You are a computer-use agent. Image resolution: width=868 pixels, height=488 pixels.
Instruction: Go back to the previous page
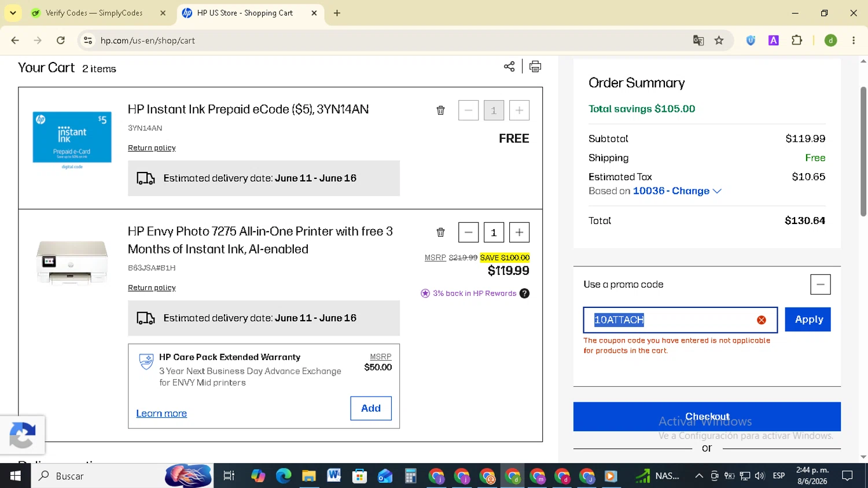click(x=15, y=40)
